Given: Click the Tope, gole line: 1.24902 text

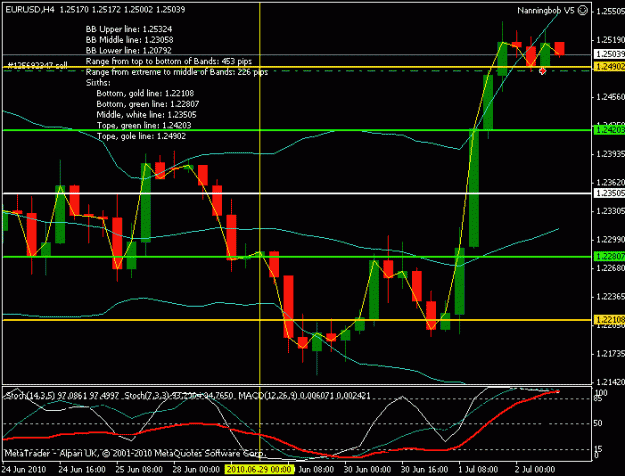Looking at the screenshot, I should click(141, 136).
